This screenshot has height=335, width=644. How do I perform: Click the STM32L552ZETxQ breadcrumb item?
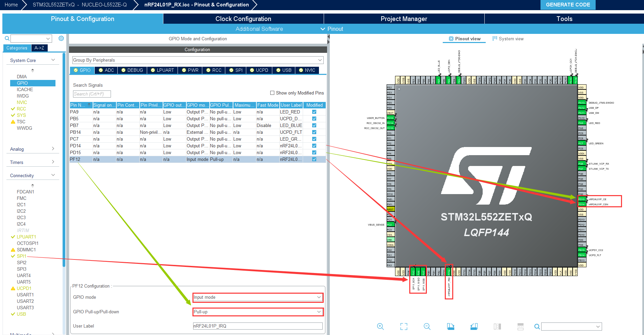tap(80, 5)
